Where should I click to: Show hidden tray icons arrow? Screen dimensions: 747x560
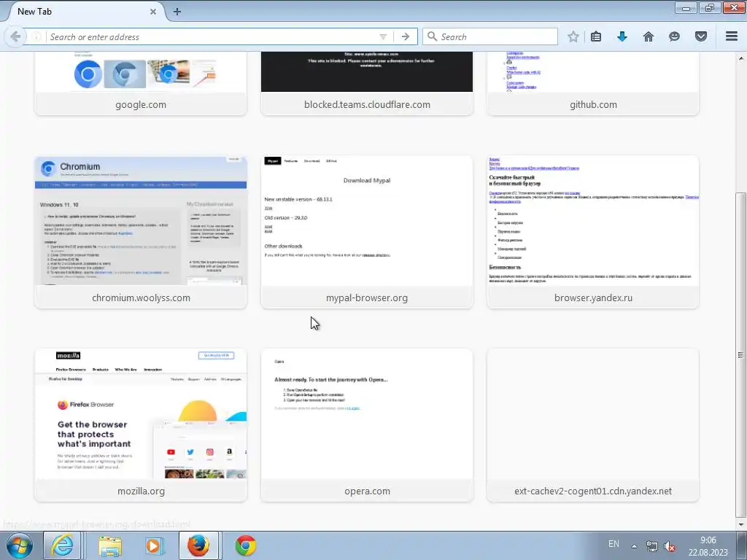tap(634, 545)
